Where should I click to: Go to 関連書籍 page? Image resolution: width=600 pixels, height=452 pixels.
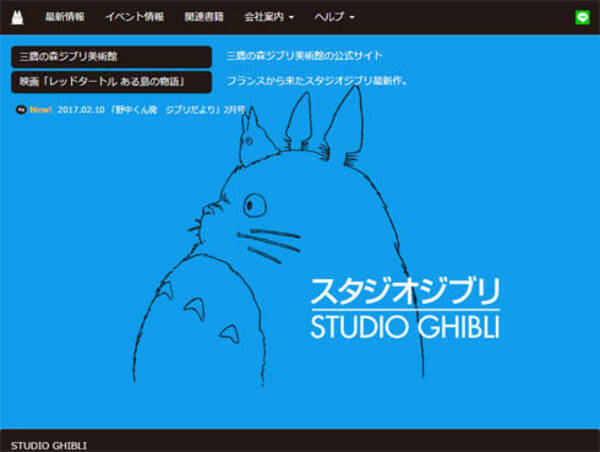tap(204, 17)
